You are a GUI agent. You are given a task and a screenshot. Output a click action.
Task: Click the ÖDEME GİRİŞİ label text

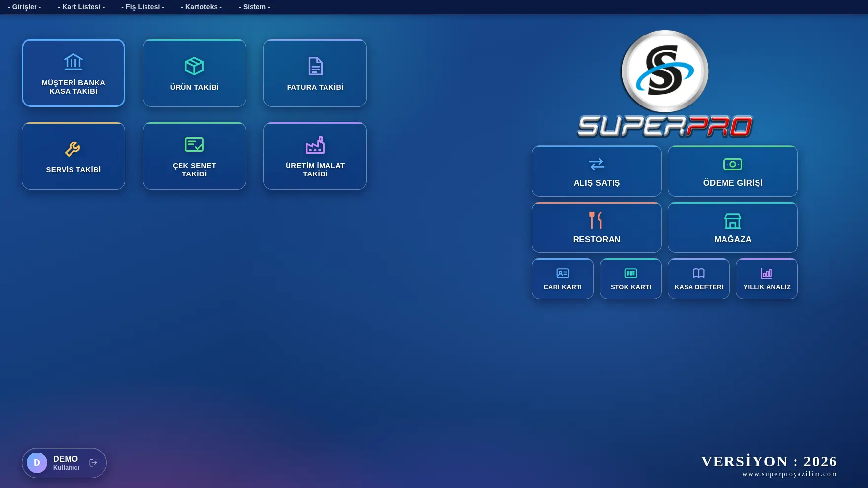tap(733, 183)
